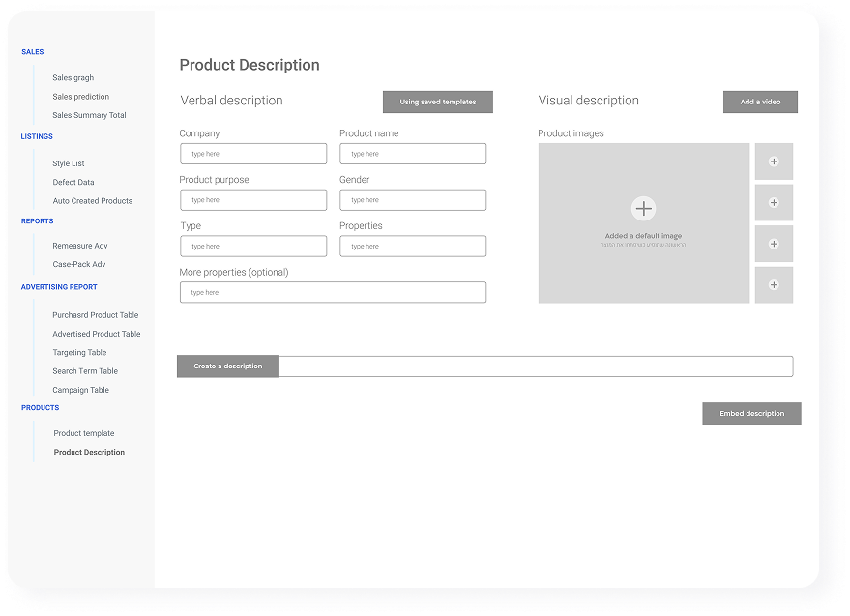The height and width of the screenshot is (616, 850).
Task: Open Sales gragh in sidebar
Action: pyautogui.click(x=73, y=77)
